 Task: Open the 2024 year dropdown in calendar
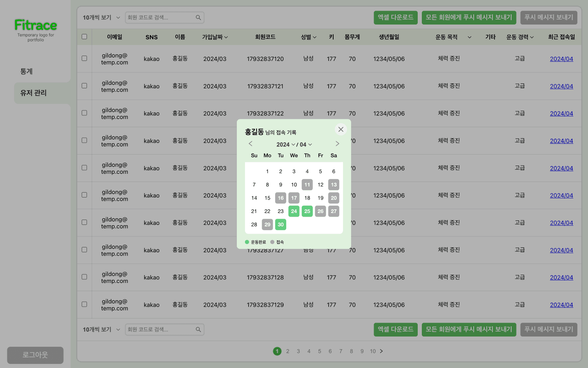click(x=285, y=145)
